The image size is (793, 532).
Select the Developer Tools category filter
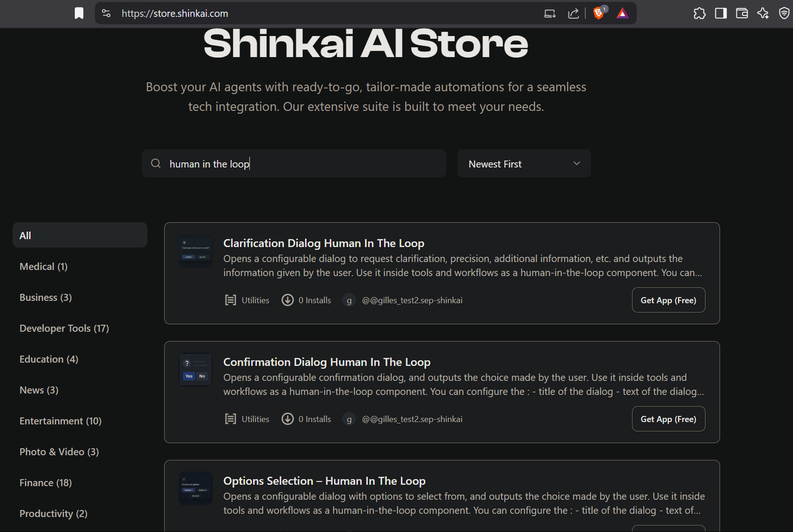64,328
